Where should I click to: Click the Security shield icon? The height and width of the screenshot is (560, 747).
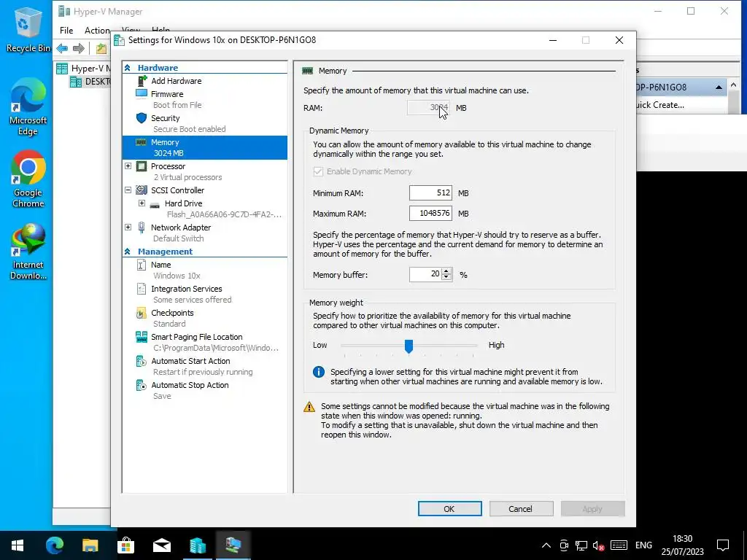coord(142,117)
